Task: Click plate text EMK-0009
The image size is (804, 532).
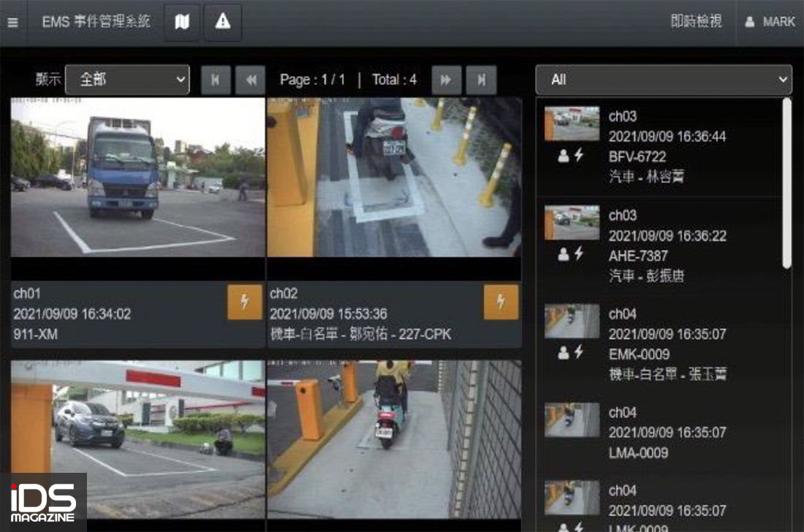Action: tap(639, 354)
